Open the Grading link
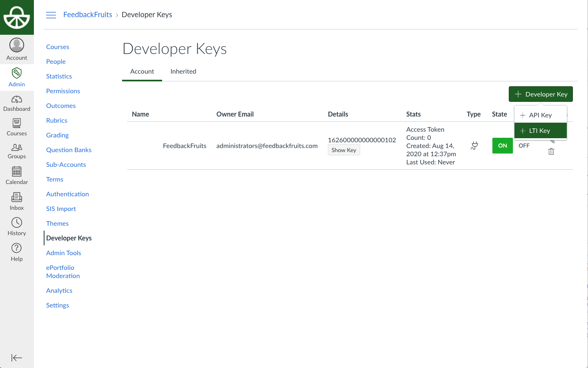This screenshot has width=588, height=368. (57, 135)
